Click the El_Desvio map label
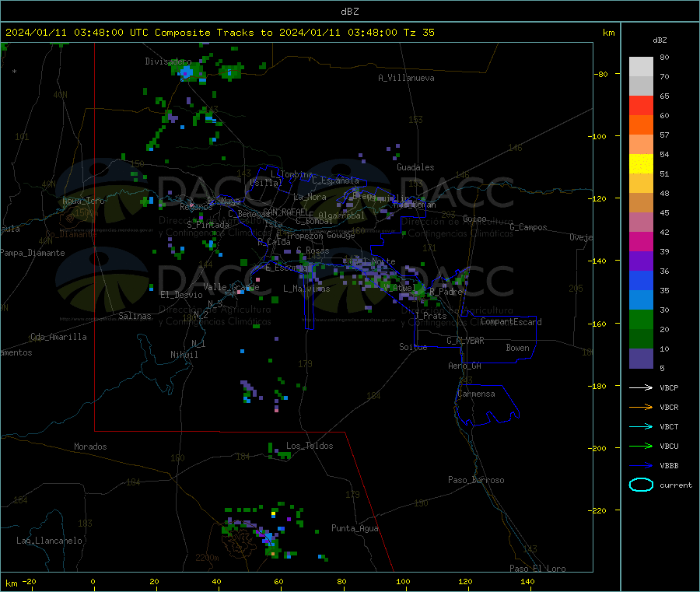 (182, 295)
